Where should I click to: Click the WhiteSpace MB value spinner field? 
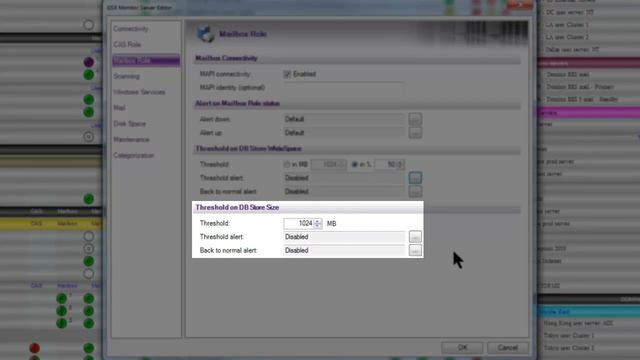pyautogui.click(x=328, y=164)
